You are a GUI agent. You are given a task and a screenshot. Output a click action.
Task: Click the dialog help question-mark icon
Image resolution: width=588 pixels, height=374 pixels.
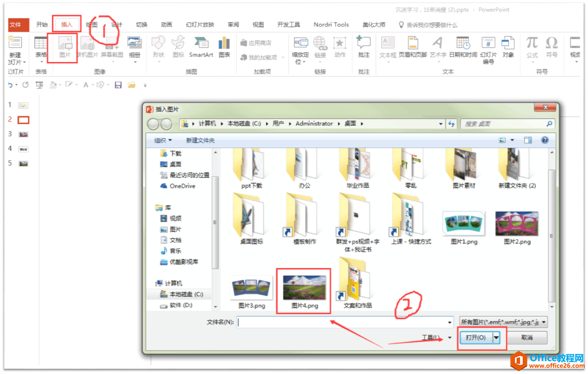tap(545, 140)
